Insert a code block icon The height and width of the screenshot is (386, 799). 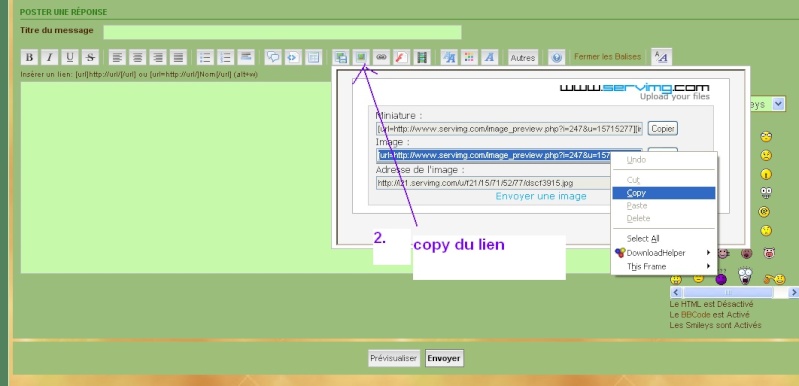293,57
